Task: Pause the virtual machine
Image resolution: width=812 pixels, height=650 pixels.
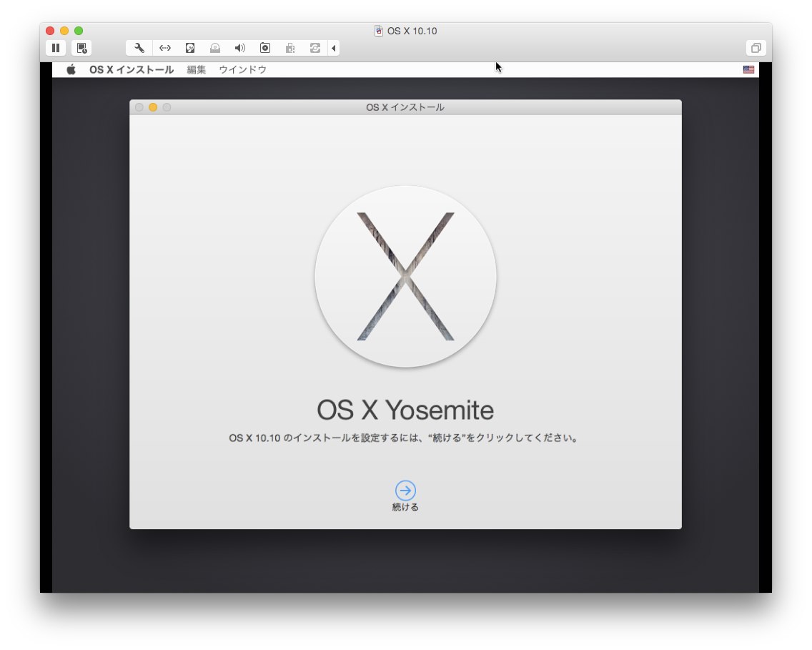Action: (56, 48)
